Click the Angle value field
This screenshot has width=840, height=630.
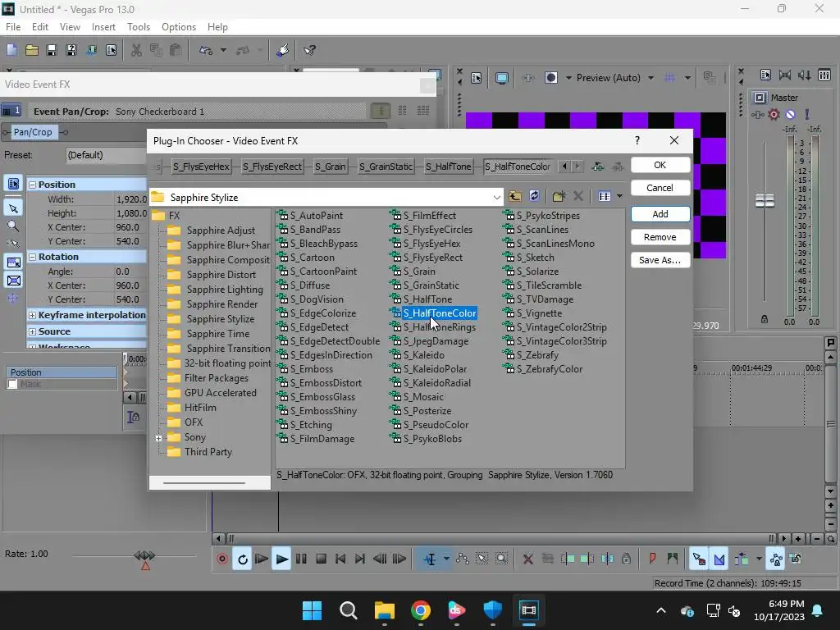click(130, 272)
